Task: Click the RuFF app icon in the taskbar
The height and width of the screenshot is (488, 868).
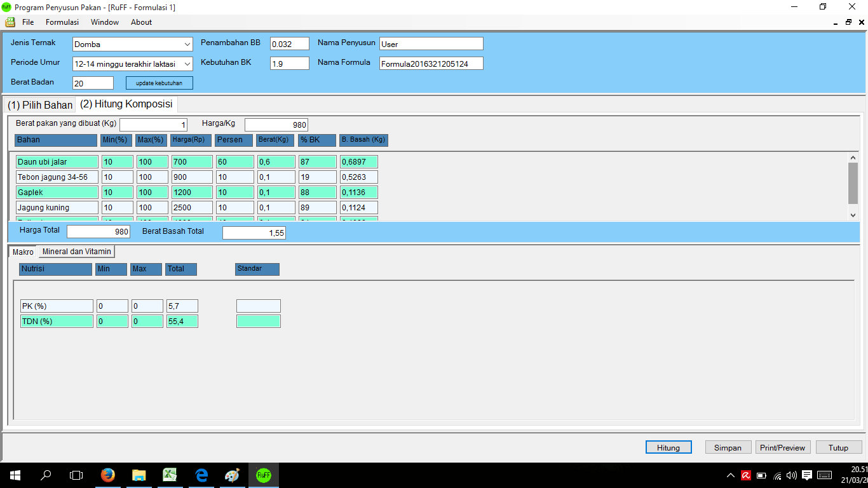Action: click(263, 475)
